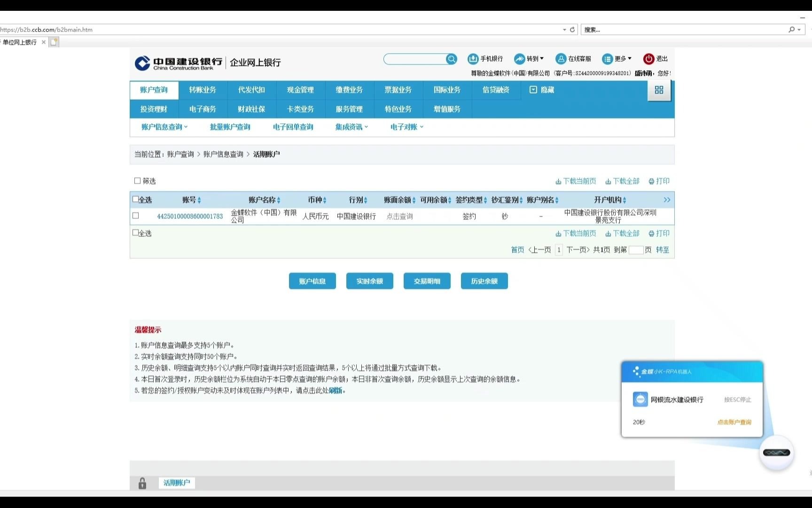The width and height of the screenshot is (812, 508).
Task: Open the 代发代扣 menu
Action: (251, 90)
